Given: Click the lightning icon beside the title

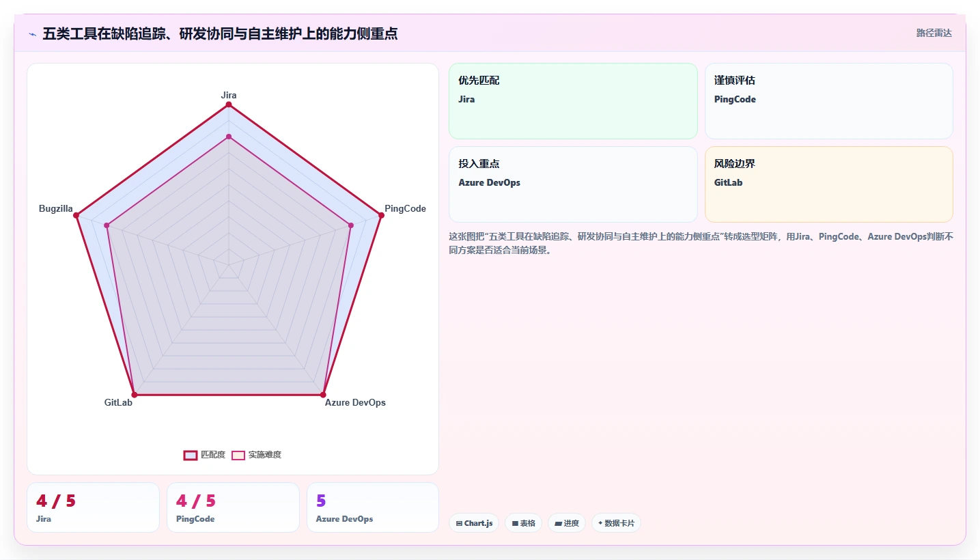Looking at the screenshot, I should (x=32, y=33).
